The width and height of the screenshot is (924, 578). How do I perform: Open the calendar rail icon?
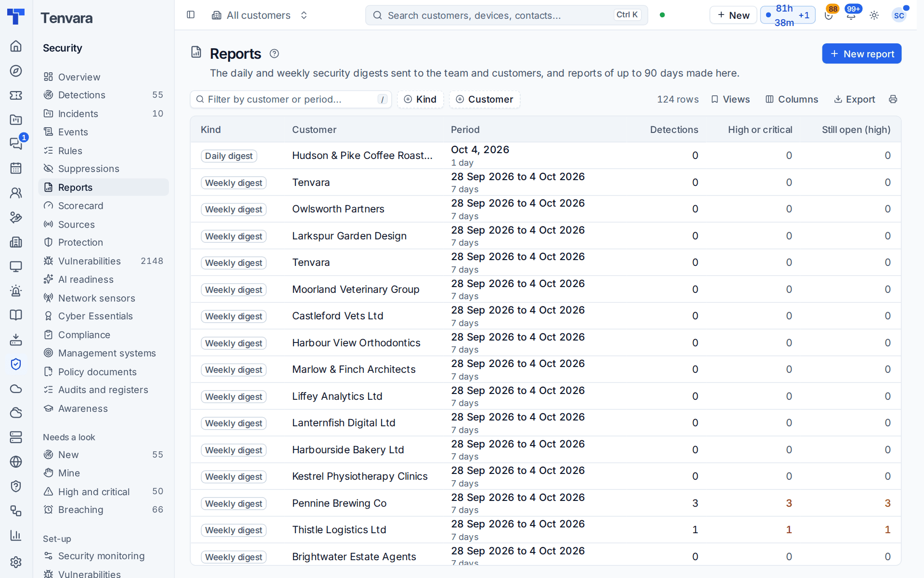pos(16,168)
